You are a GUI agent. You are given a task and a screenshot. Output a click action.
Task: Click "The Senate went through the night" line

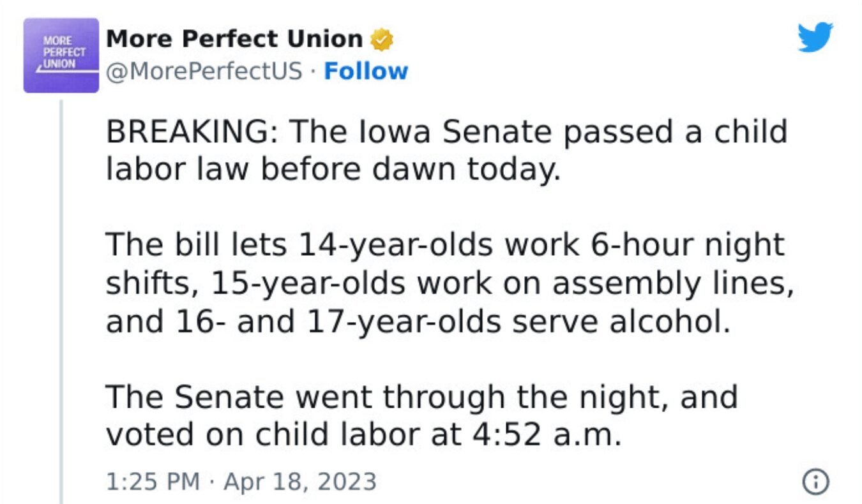[x=383, y=397]
